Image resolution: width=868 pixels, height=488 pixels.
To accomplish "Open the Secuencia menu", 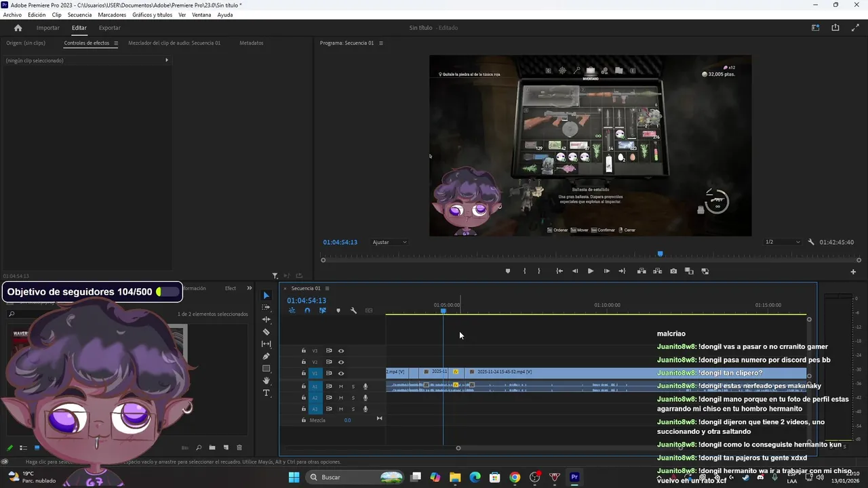I will (79, 15).
